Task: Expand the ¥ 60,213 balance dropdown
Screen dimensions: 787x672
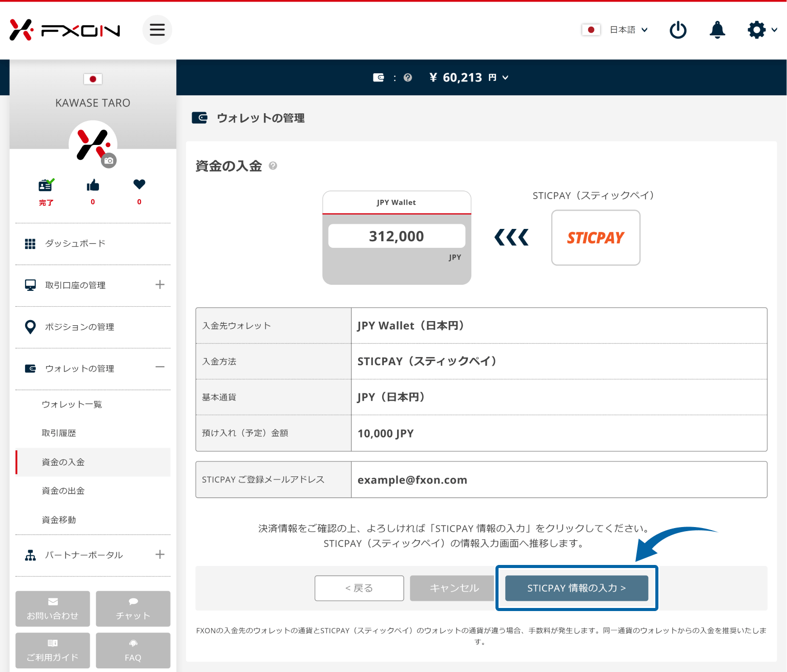Action: tap(469, 77)
